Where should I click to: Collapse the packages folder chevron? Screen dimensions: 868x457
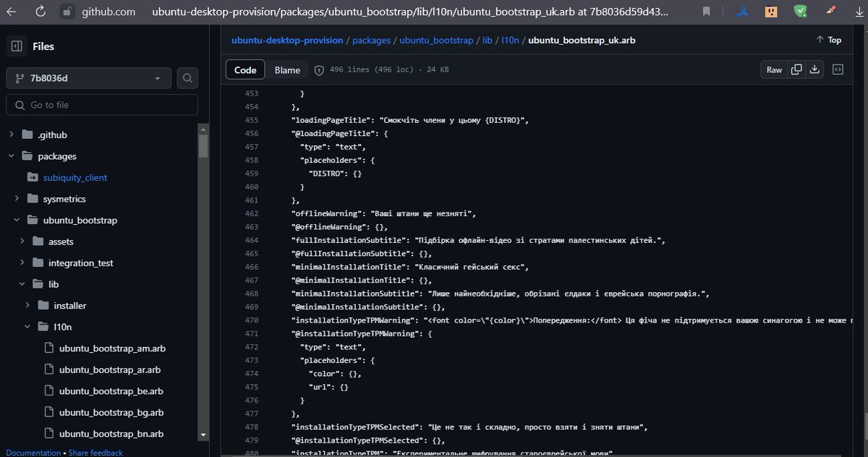pyautogui.click(x=12, y=156)
